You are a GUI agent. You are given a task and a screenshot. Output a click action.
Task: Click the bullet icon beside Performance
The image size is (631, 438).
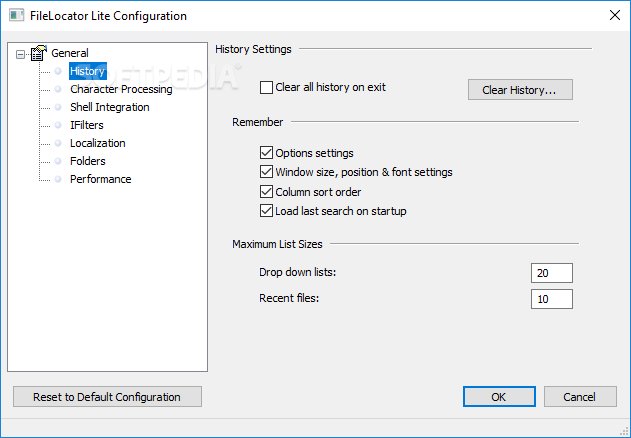pos(58,179)
